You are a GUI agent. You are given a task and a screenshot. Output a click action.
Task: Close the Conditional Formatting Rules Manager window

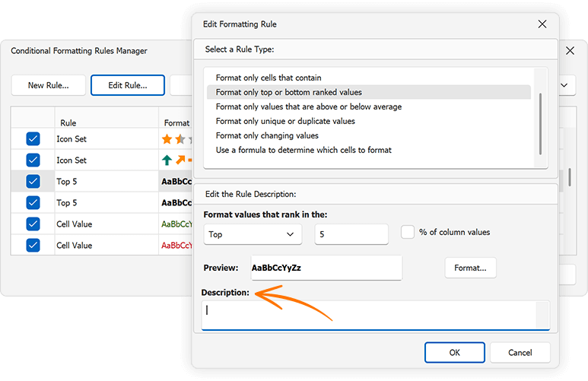click(571, 51)
